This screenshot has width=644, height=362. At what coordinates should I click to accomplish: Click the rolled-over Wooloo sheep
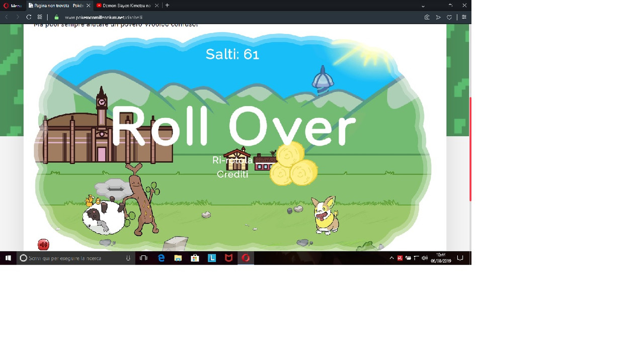pos(104,216)
